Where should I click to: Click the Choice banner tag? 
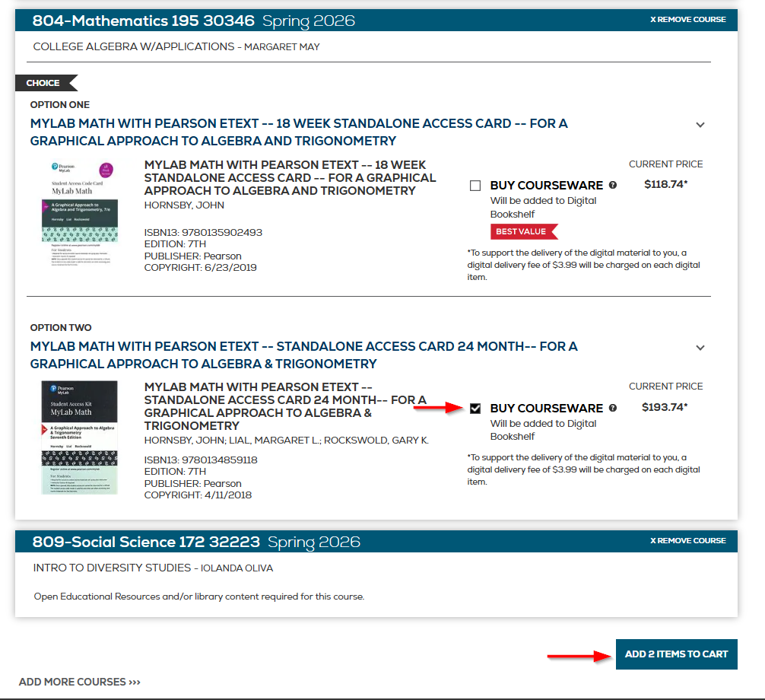point(44,83)
